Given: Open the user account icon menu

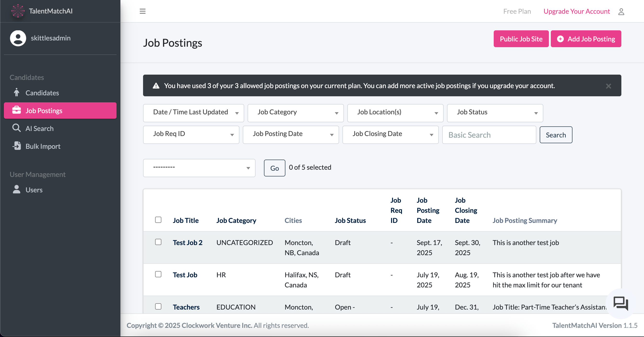Looking at the screenshot, I should 621,12.
